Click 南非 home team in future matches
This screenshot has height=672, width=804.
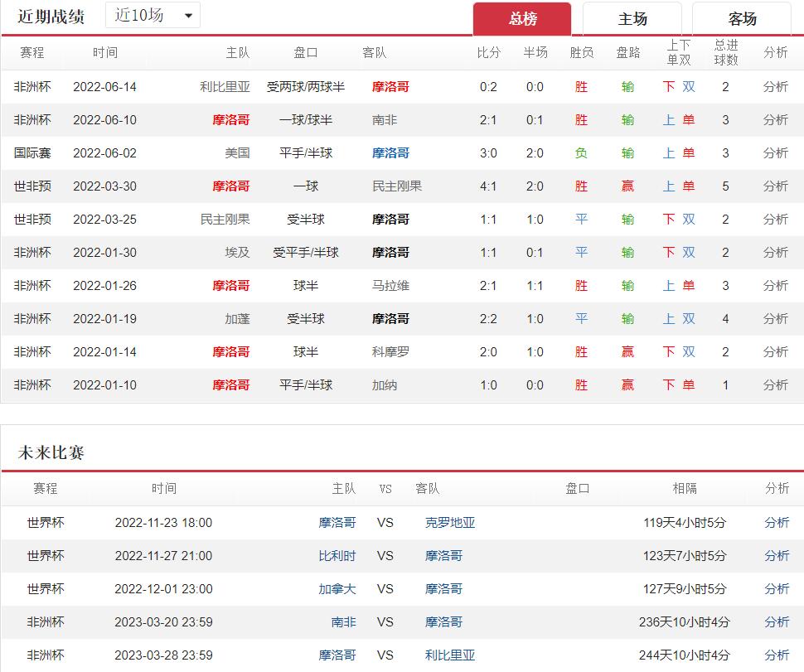[x=343, y=621]
